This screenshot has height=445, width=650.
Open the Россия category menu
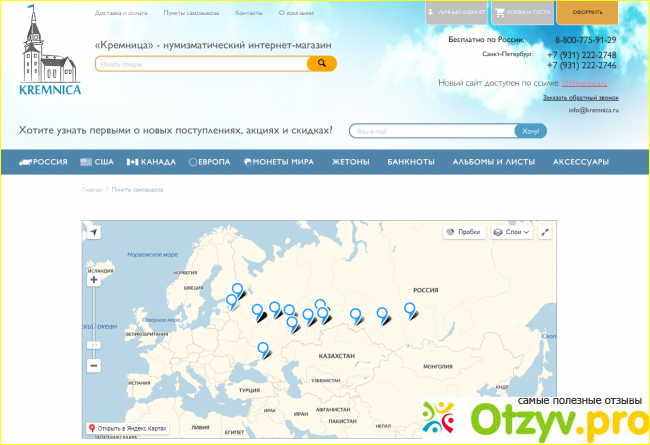(49, 162)
